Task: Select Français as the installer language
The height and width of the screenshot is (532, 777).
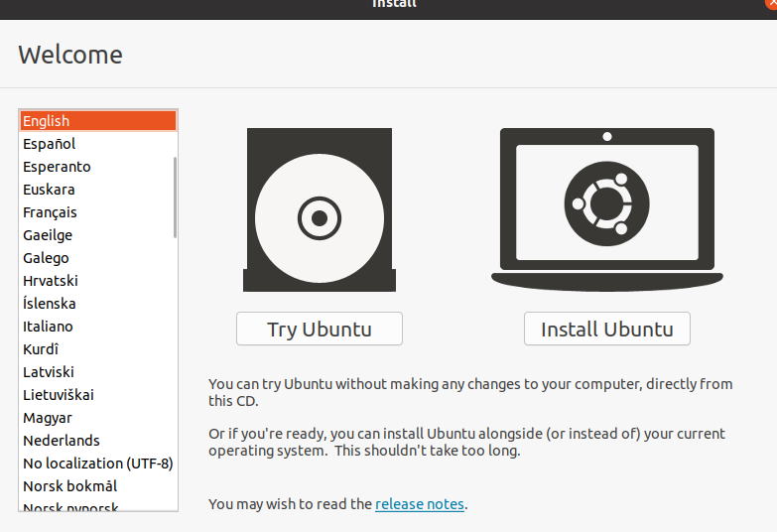Action: click(x=50, y=212)
